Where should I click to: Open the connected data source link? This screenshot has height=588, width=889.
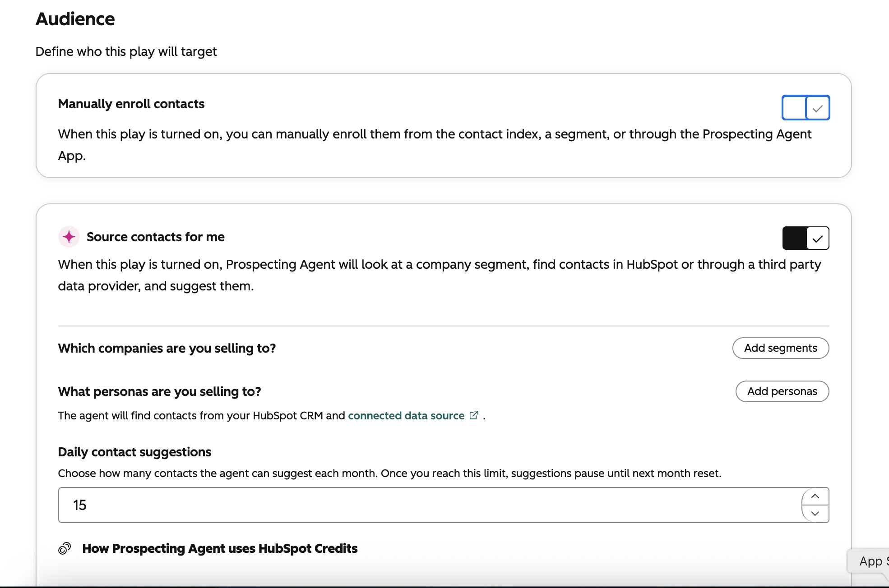point(406,416)
